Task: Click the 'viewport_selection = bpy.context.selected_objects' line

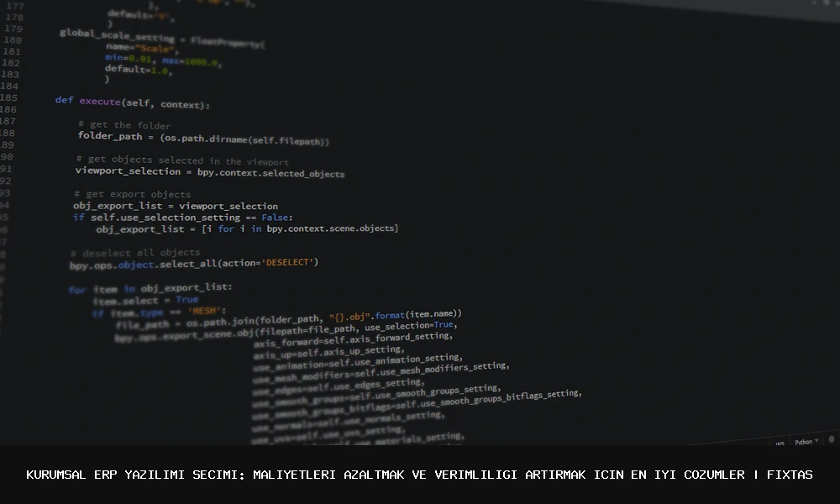Action: tap(209, 172)
